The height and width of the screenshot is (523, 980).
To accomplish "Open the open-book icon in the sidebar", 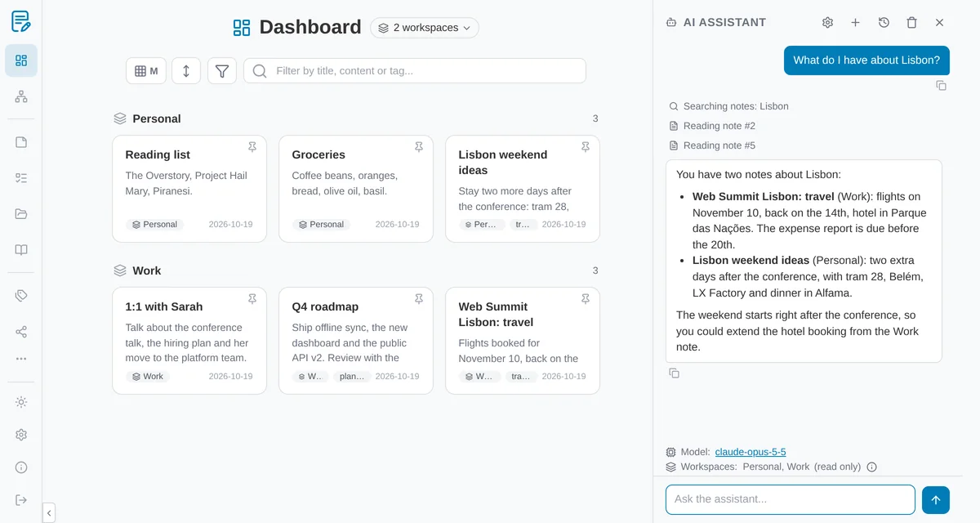I will click(x=21, y=250).
